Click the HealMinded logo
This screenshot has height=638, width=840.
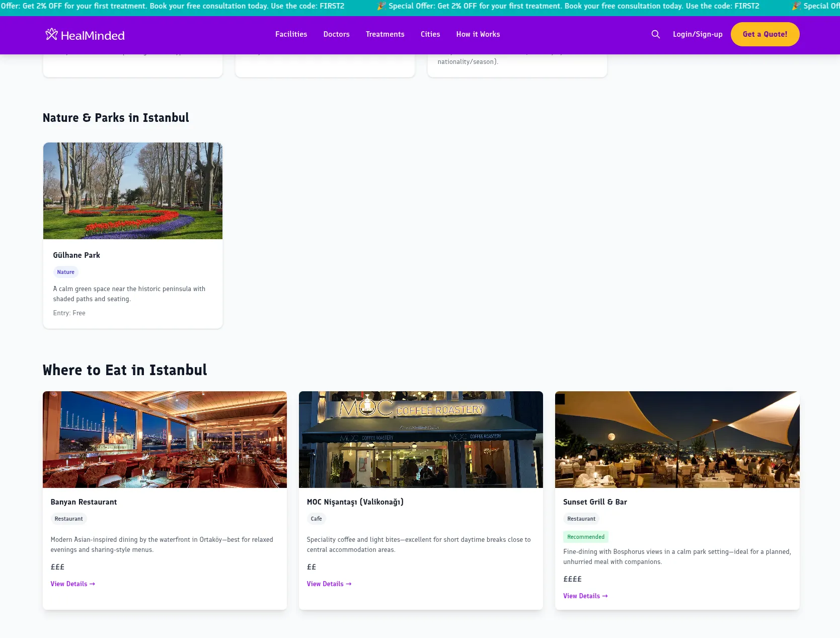click(85, 35)
